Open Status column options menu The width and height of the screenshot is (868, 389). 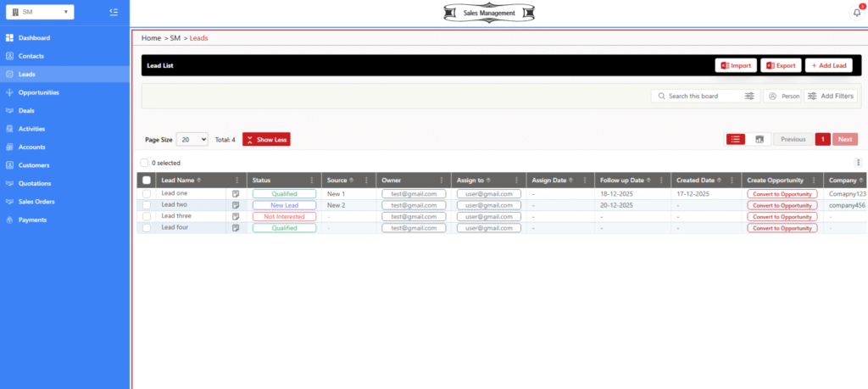coord(311,180)
